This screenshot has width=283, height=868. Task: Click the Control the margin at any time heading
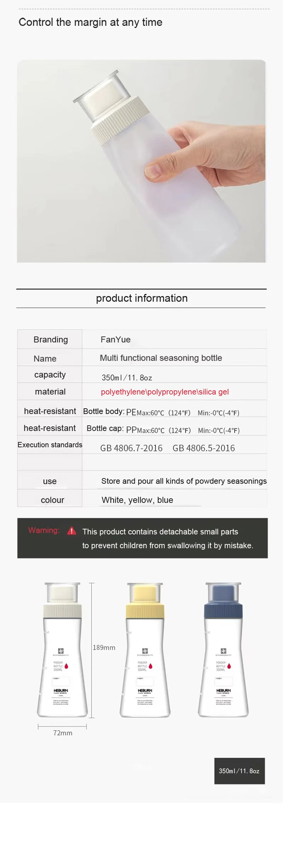pos(91,22)
